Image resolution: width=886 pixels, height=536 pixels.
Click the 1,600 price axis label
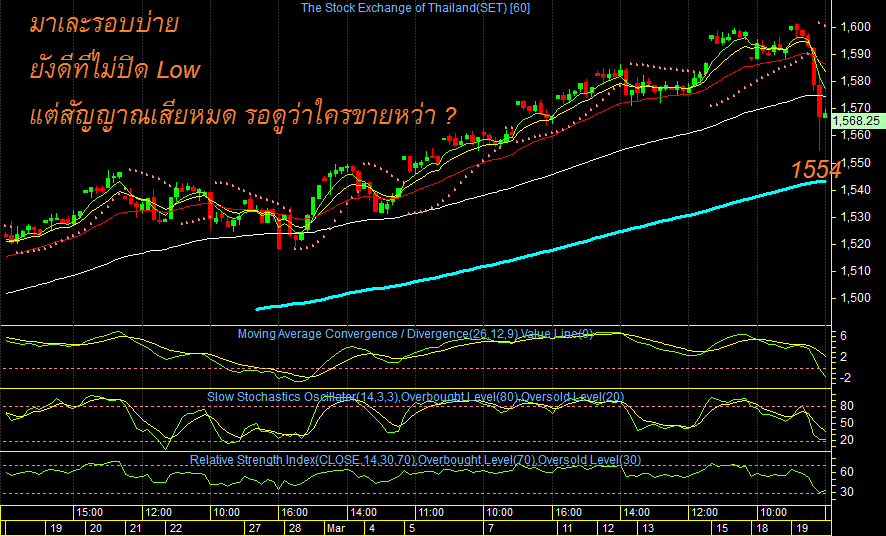point(855,27)
